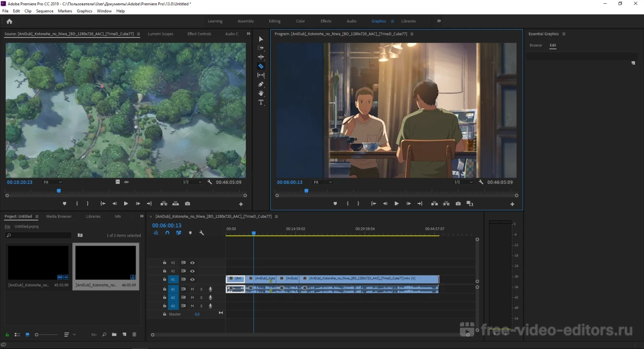Click Program monitor playhead on scrubber
Viewport: 644px width, 349px height.
[x=306, y=191]
